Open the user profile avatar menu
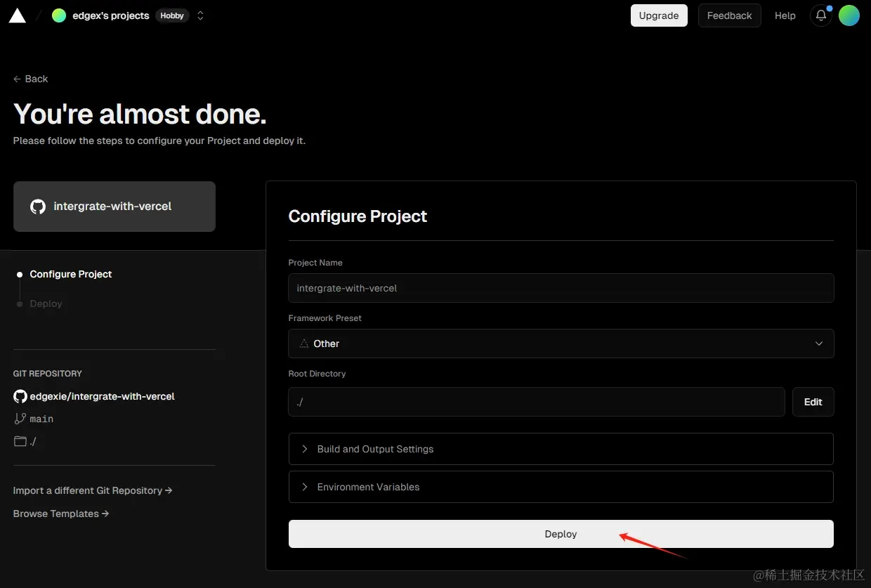Viewport: 871px width, 588px height. [849, 15]
